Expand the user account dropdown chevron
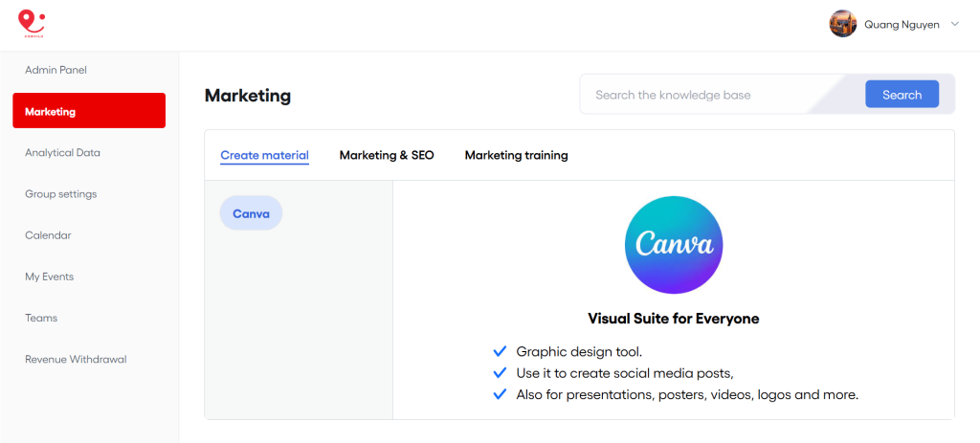 coord(954,24)
